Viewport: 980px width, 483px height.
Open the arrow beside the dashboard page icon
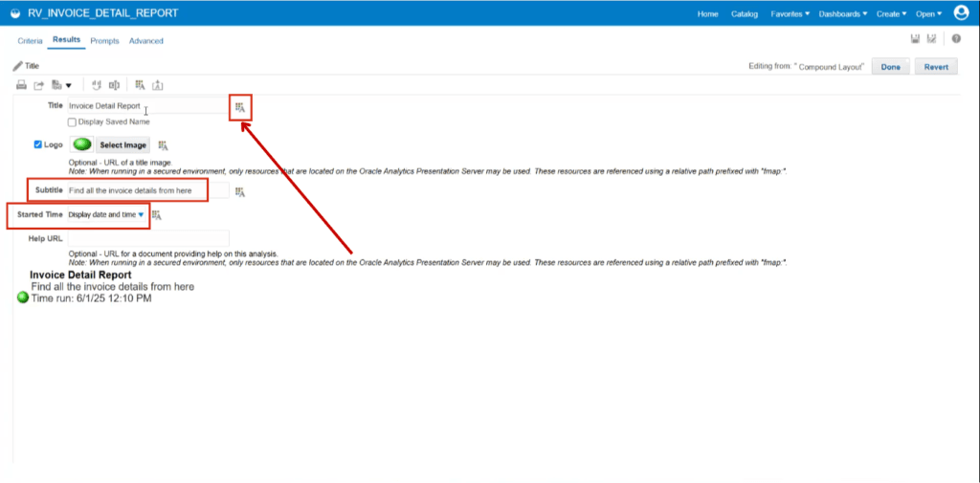(69, 86)
